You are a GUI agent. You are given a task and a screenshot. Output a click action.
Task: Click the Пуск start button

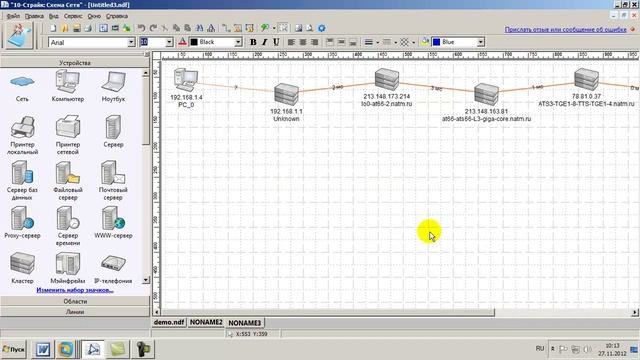[x=13, y=349]
